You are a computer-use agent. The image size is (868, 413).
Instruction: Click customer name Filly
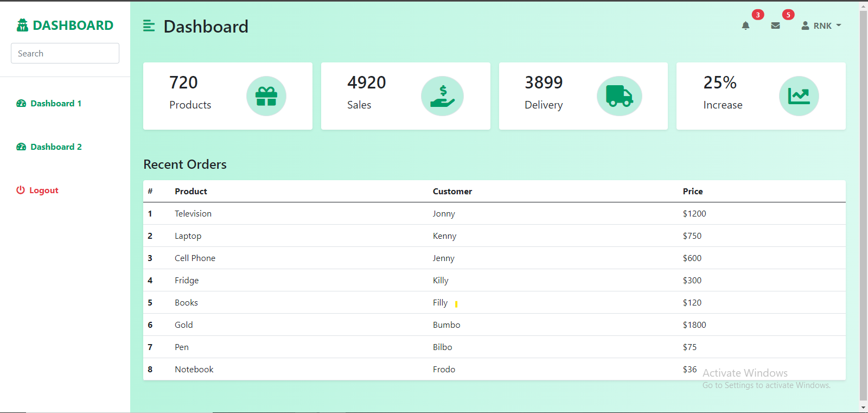[440, 302]
